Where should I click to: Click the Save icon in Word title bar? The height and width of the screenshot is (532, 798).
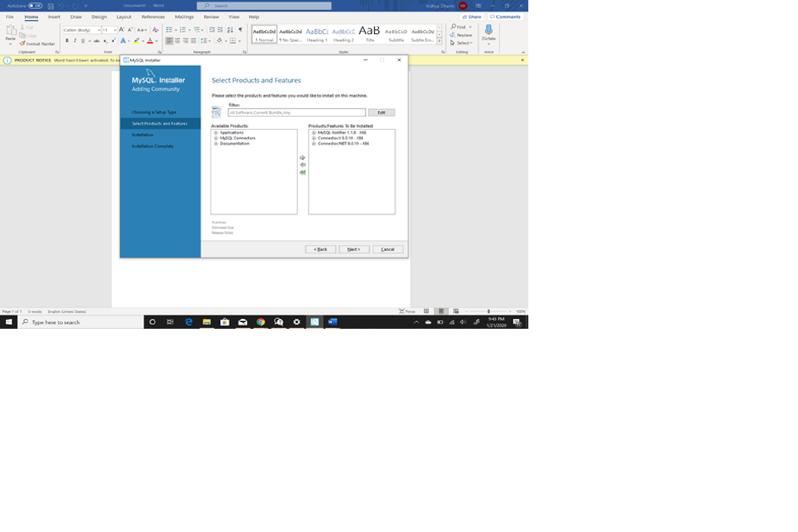click(51, 6)
